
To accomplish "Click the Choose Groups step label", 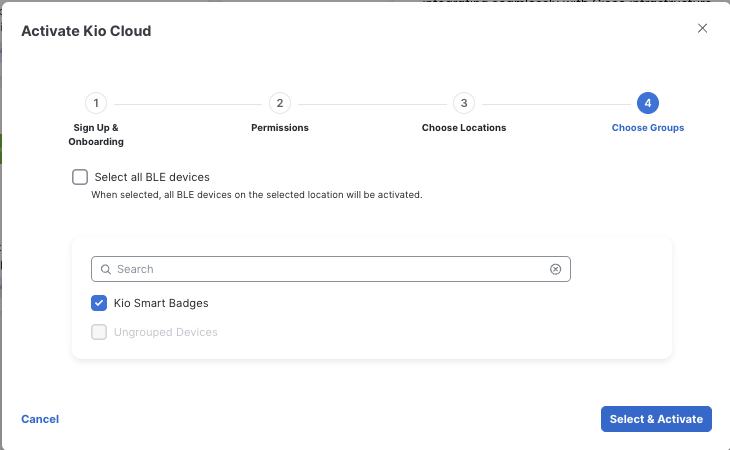I will (x=647, y=128).
